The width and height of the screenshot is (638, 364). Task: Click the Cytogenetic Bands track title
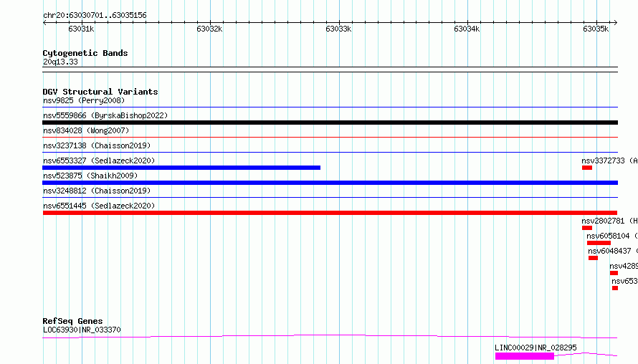pyautogui.click(x=85, y=53)
